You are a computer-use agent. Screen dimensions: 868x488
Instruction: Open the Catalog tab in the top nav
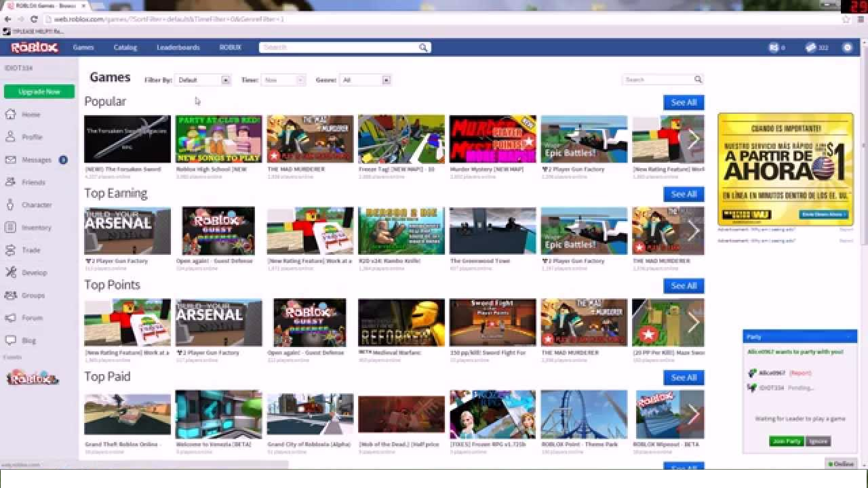pos(125,47)
